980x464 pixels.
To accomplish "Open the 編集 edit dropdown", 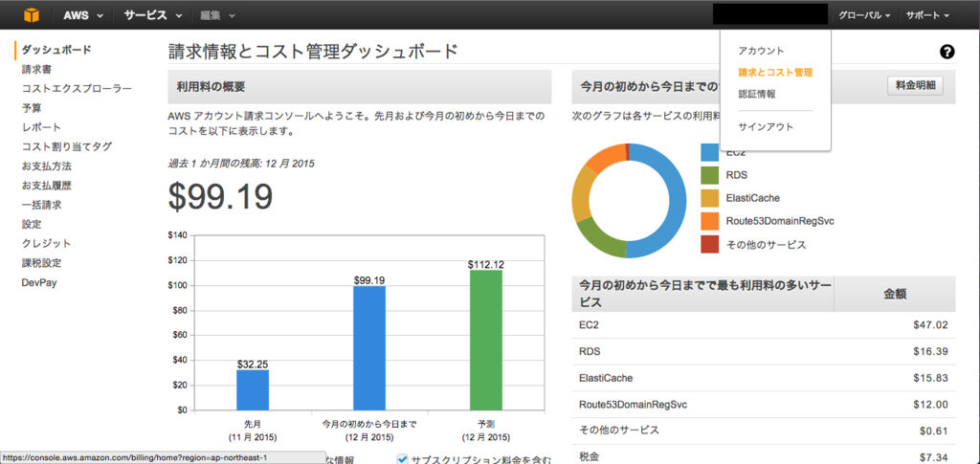I will pos(217,15).
